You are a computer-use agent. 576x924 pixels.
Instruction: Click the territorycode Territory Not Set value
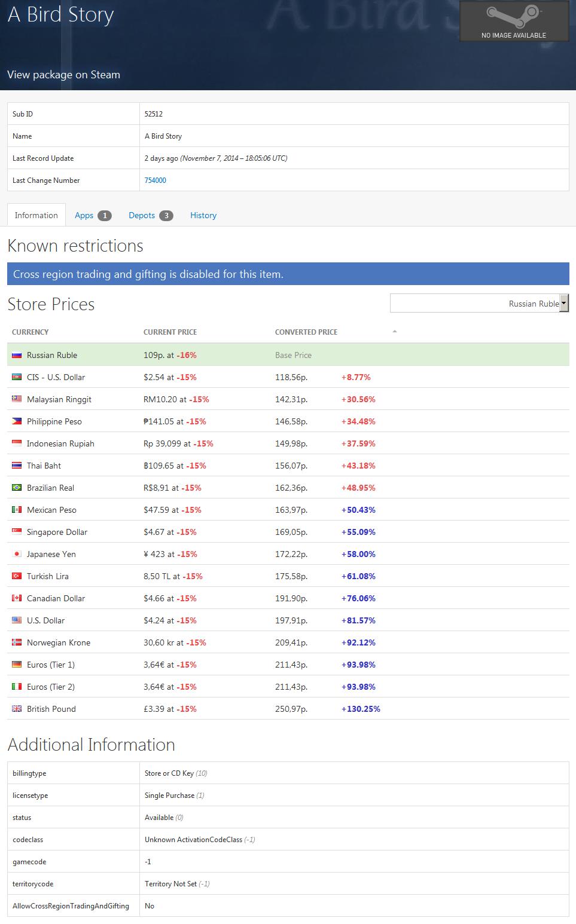170,884
